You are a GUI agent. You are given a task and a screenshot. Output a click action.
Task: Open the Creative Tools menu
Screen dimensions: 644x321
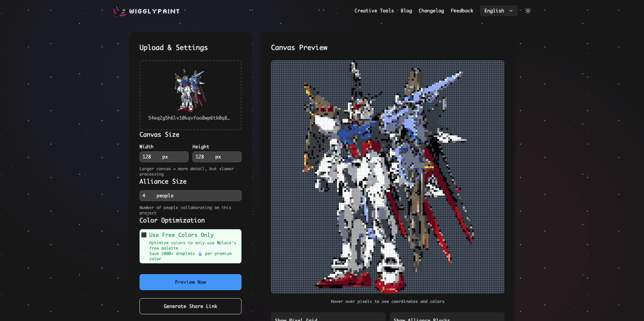click(374, 11)
